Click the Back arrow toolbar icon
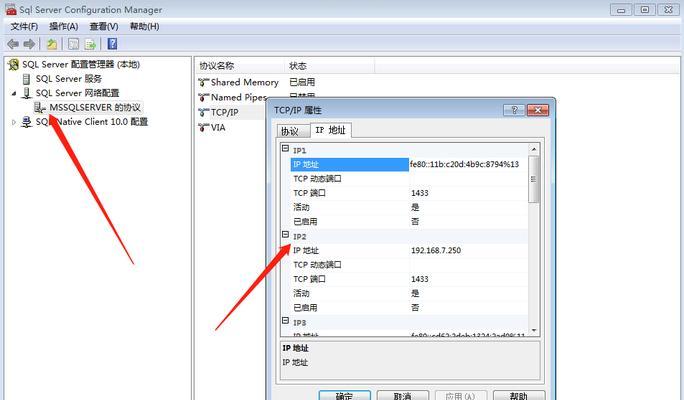The height and width of the screenshot is (400, 684). (x=13, y=44)
